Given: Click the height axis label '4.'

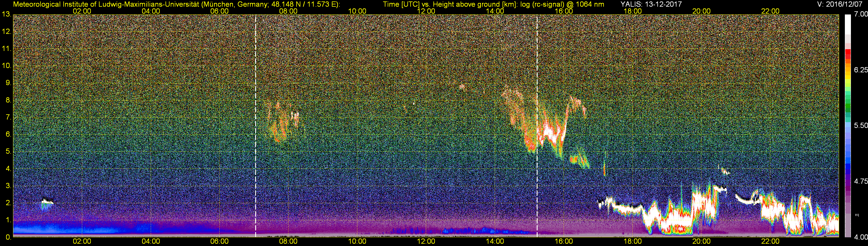Looking at the screenshot, I should [8, 169].
